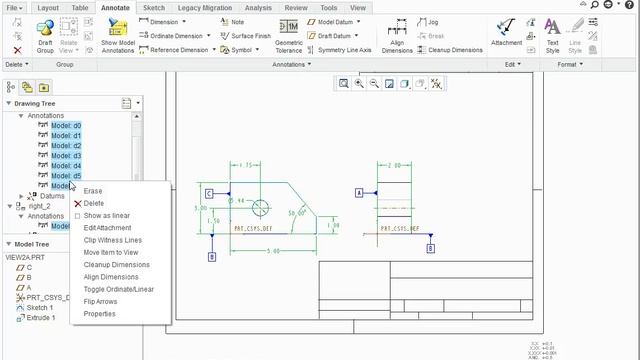This screenshot has width=640, height=360.
Task: Toggle the Show as linear checkbox
Action: tap(78, 216)
